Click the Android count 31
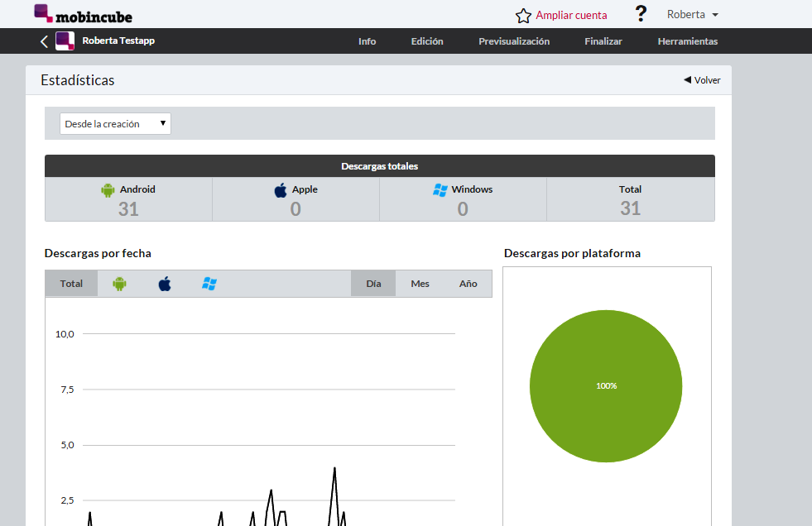The height and width of the screenshot is (526, 812). click(128, 209)
